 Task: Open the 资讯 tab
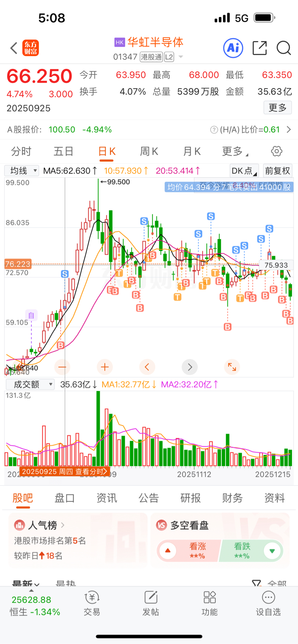pyautogui.click(x=107, y=498)
